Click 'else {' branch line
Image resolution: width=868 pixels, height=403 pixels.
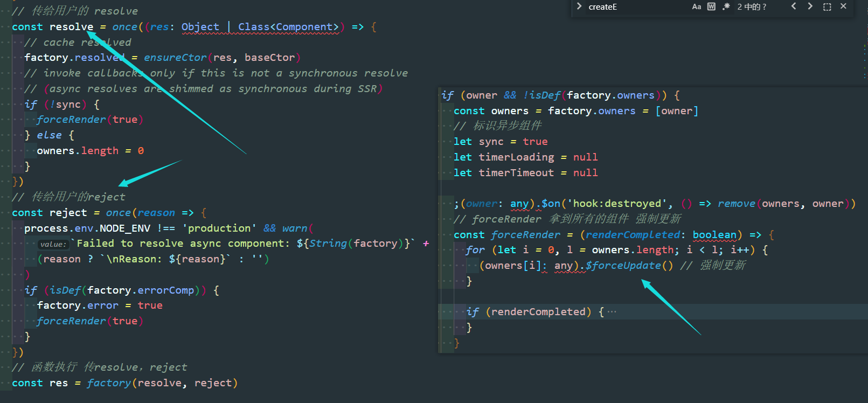(49, 135)
